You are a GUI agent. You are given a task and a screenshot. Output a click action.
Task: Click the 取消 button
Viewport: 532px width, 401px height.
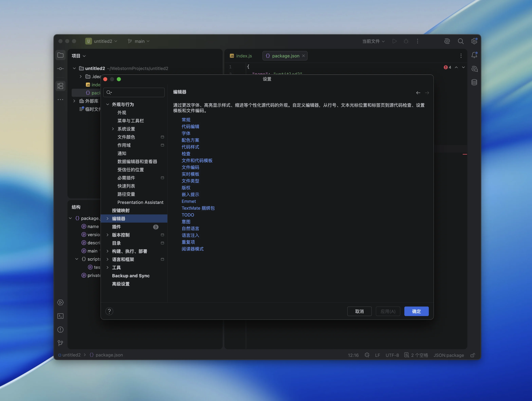click(x=359, y=311)
